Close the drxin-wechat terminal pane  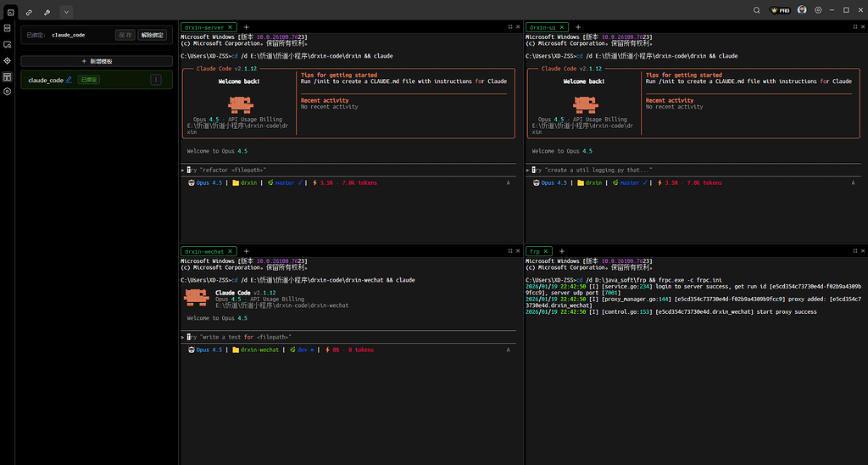(518, 250)
